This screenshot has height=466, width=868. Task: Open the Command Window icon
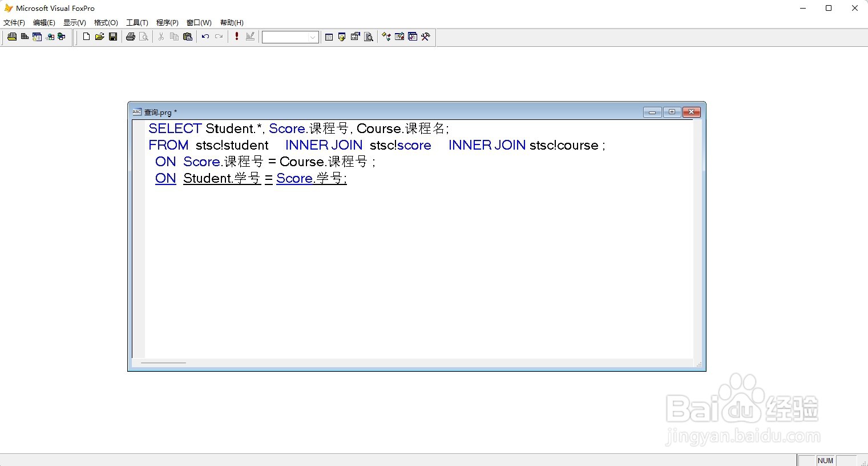329,37
